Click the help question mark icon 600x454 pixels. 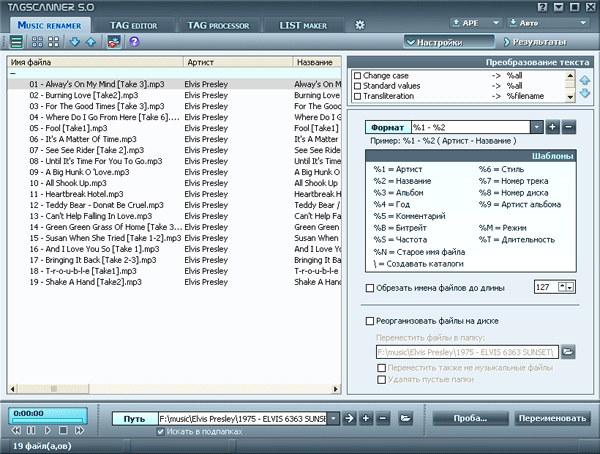coord(134,42)
